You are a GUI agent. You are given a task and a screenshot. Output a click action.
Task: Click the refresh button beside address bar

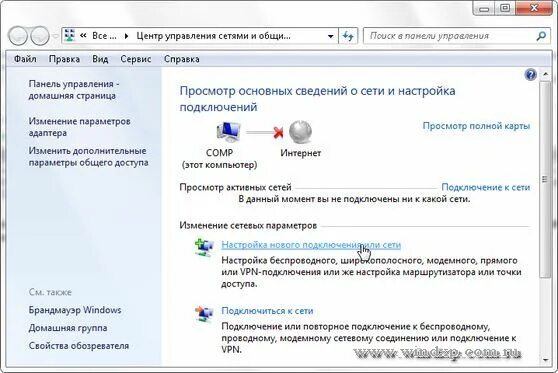coord(348,36)
